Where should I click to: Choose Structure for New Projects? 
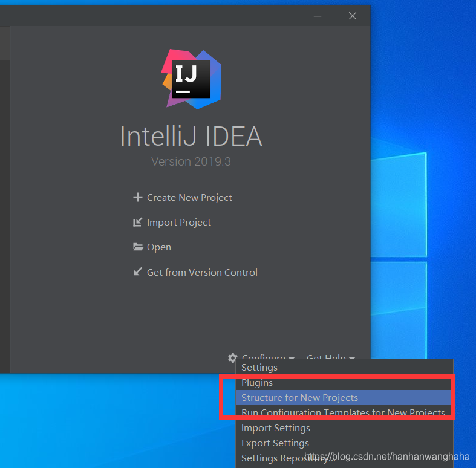click(344, 398)
